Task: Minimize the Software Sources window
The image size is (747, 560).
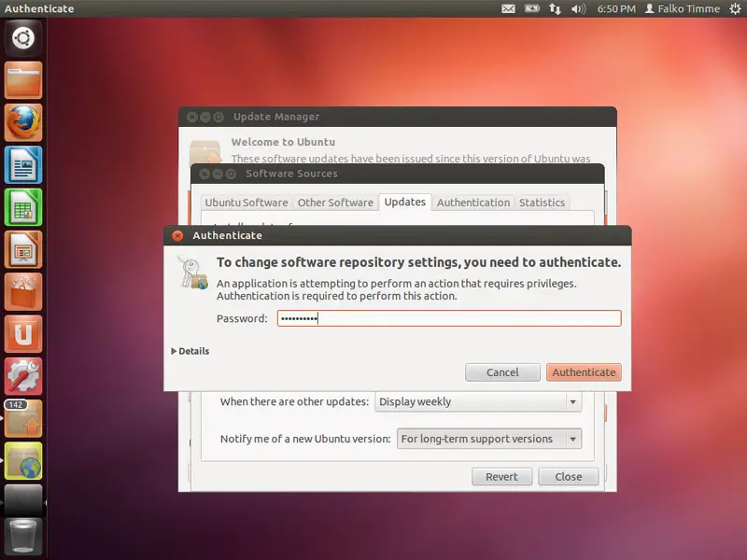Action: click(x=218, y=174)
